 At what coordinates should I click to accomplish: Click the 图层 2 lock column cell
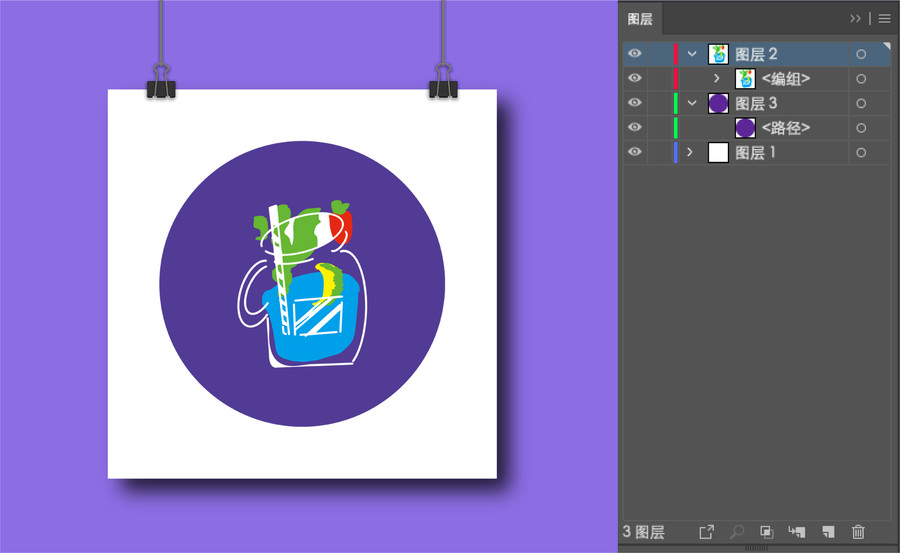[660, 54]
